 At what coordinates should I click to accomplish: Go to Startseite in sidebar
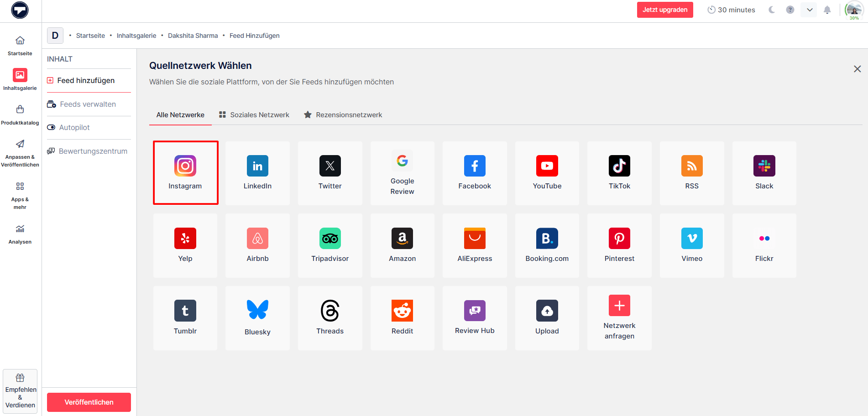tap(20, 46)
